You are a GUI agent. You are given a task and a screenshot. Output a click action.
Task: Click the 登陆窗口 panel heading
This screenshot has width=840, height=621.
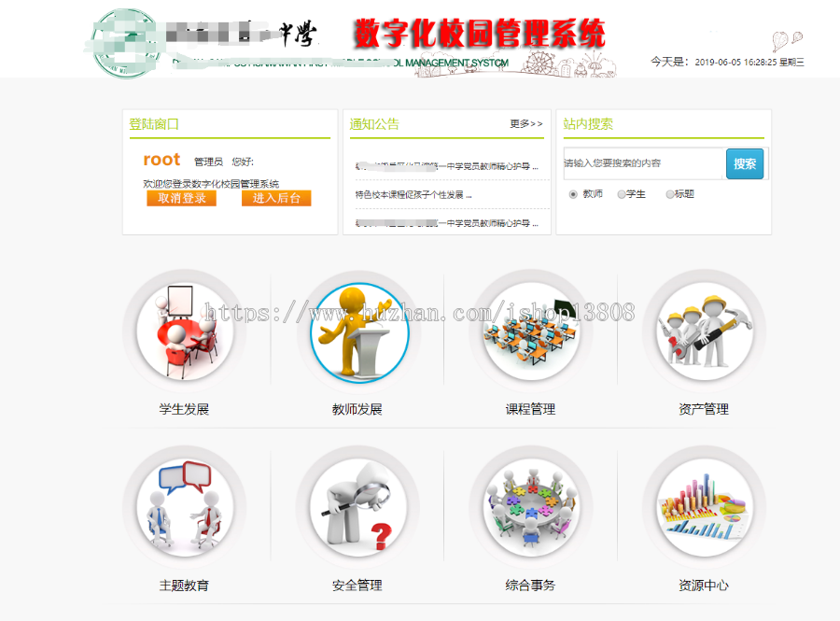pyautogui.click(x=154, y=124)
